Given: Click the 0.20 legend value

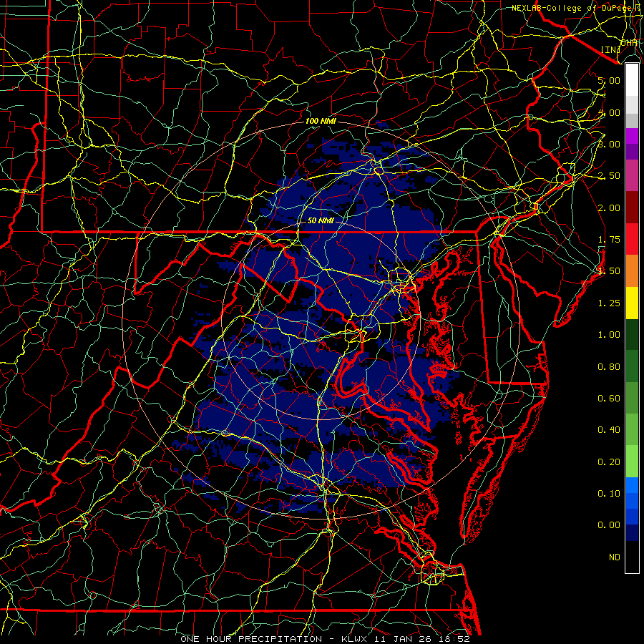Looking at the screenshot, I should [609, 462].
